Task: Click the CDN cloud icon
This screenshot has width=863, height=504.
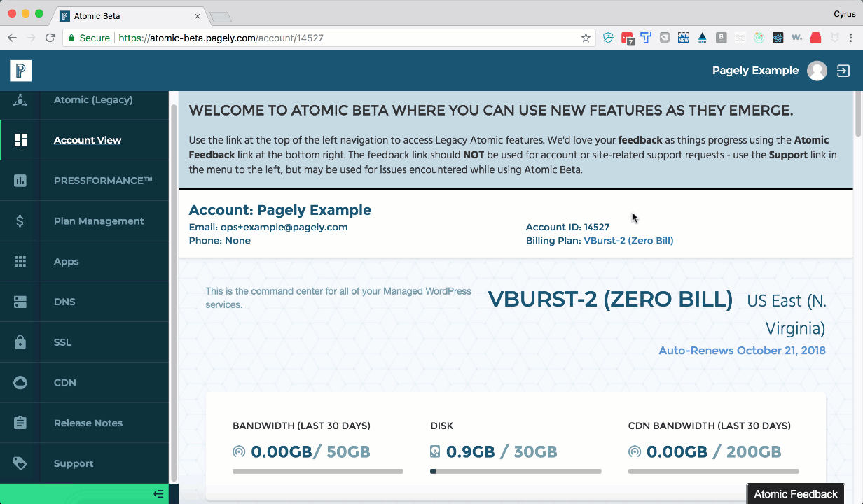Action: click(x=20, y=383)
